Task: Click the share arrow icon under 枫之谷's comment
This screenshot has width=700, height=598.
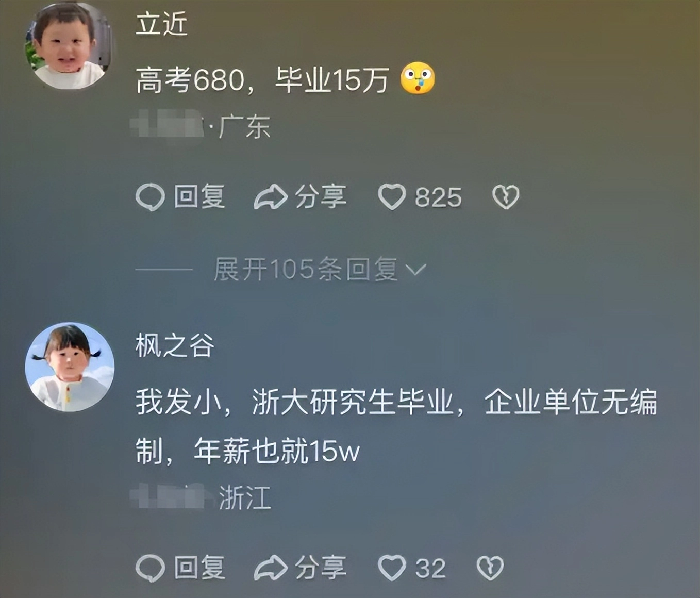Action: (271, 568)
